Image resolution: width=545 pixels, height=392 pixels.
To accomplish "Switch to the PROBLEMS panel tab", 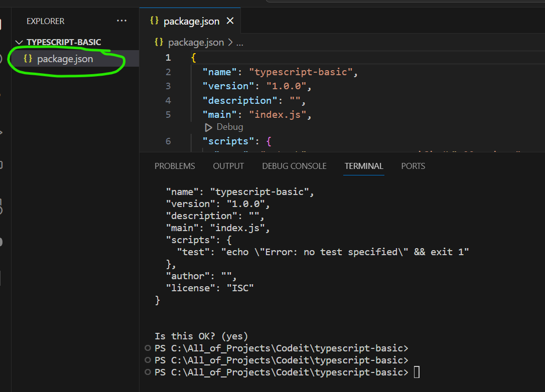I will point(175,166).
